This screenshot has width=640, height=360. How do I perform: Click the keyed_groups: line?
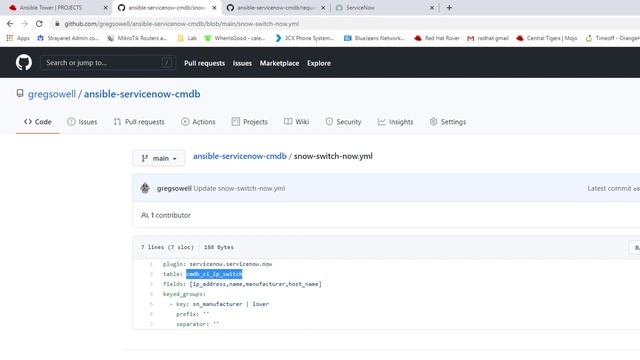click(x=184, y=294)
